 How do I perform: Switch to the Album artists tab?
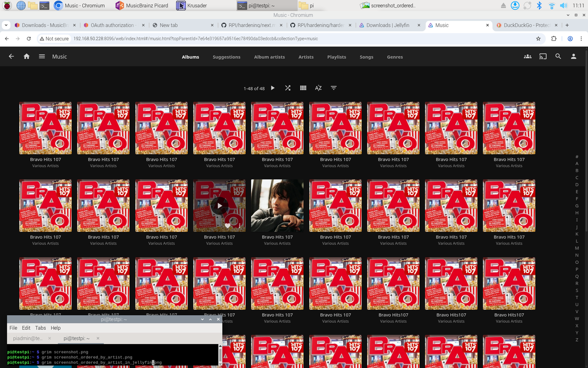point(269,57)
